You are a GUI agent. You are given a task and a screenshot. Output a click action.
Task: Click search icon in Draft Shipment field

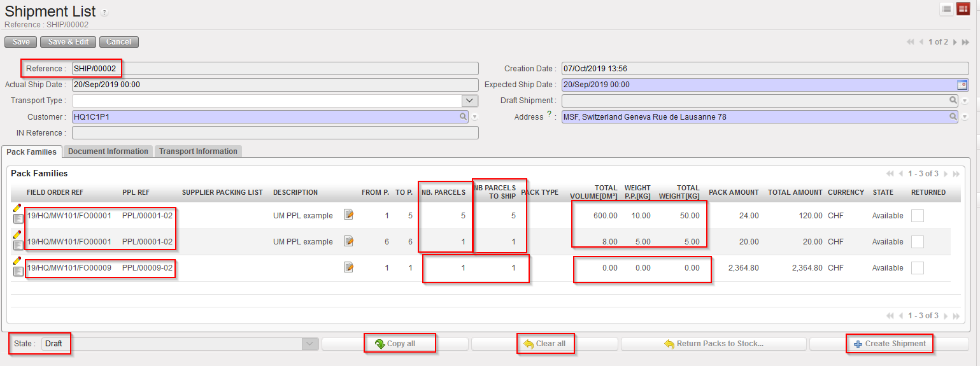click(x=953, y=101)
